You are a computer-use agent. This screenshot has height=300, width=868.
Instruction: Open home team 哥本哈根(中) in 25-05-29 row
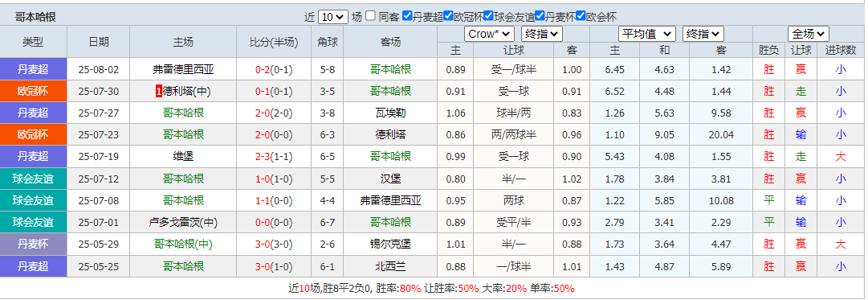(x=183, y=244)
